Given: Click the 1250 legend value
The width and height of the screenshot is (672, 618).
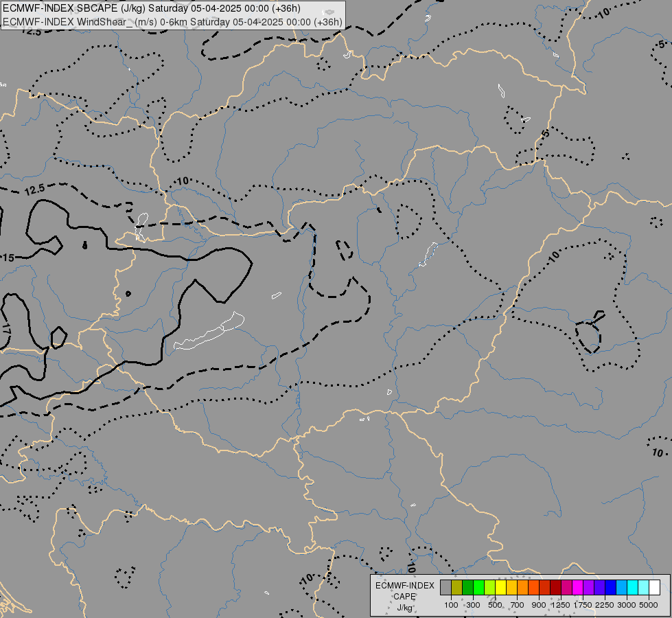Looking at the screenshot, I should 561,605.
